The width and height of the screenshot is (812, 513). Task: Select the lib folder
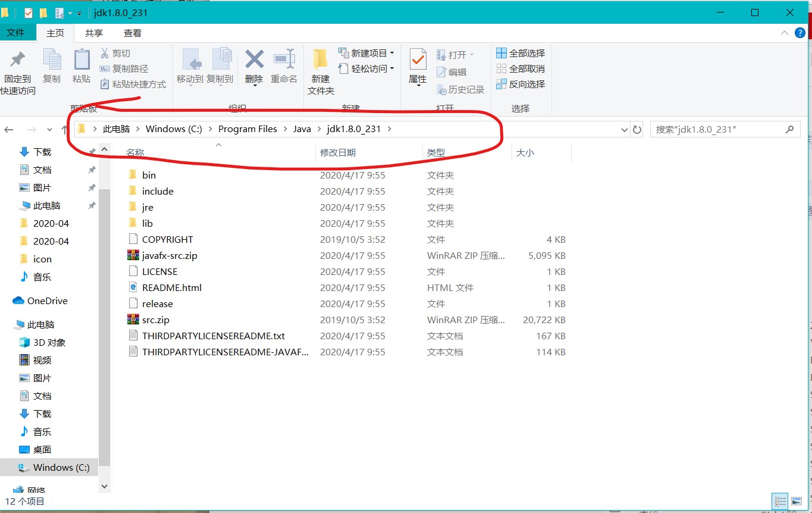point(147,223)
